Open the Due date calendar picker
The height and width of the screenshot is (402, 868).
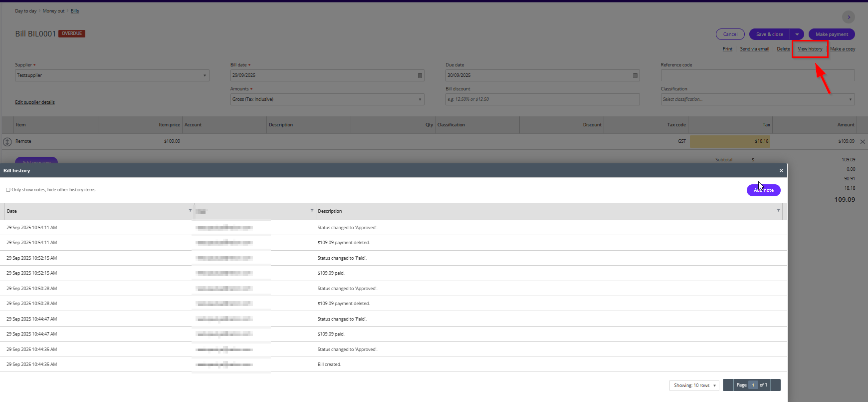pos(635,75)
